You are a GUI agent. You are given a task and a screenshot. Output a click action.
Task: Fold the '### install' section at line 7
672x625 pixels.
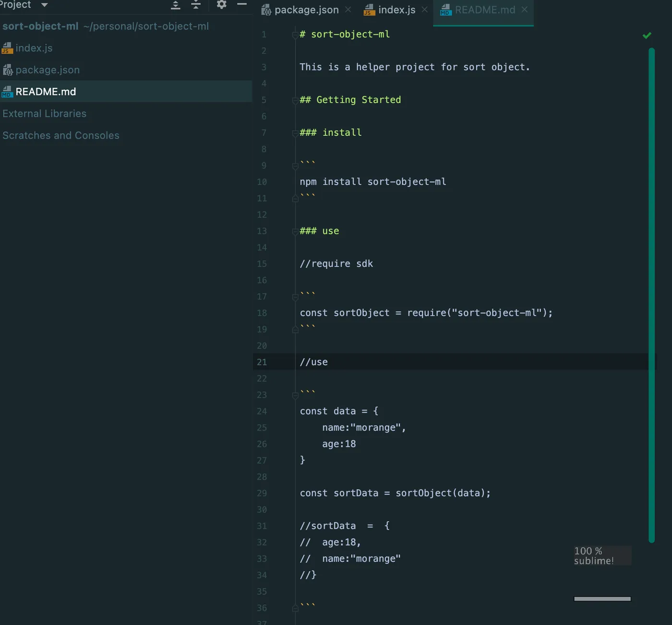(x=295, y=133)
